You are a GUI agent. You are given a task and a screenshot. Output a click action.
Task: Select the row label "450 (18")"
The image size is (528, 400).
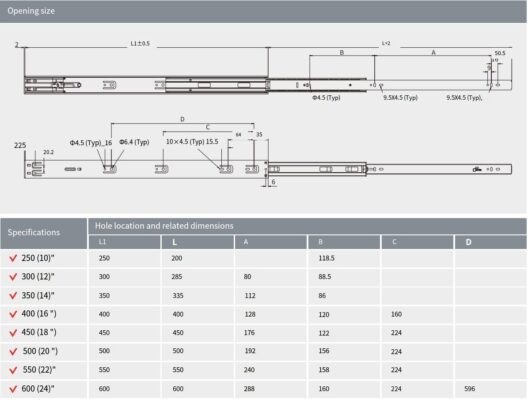coord(39,332)
